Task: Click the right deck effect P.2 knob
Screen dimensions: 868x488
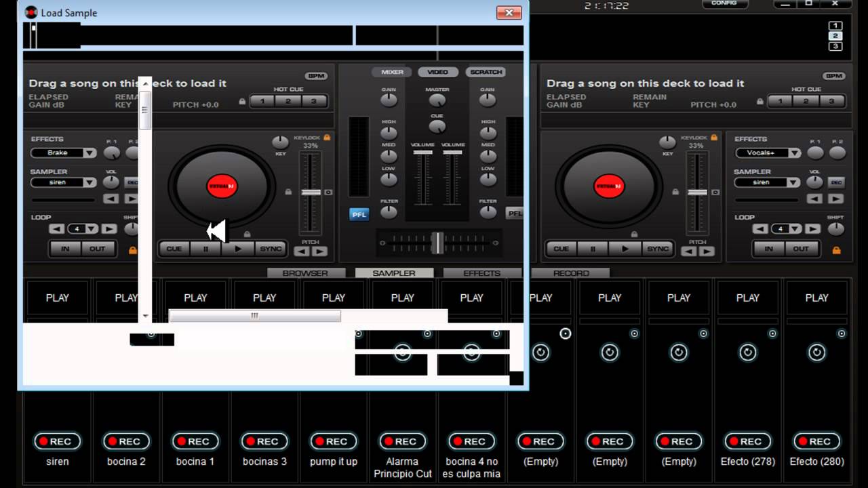Action: (837, 153)
